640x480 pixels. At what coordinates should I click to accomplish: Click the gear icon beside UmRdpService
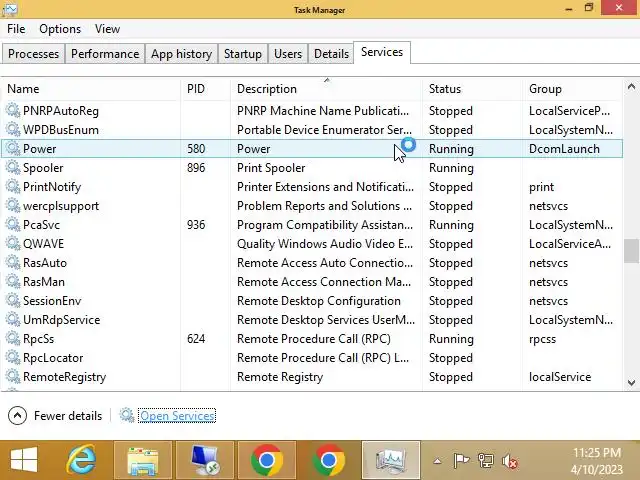click(13, 320)
